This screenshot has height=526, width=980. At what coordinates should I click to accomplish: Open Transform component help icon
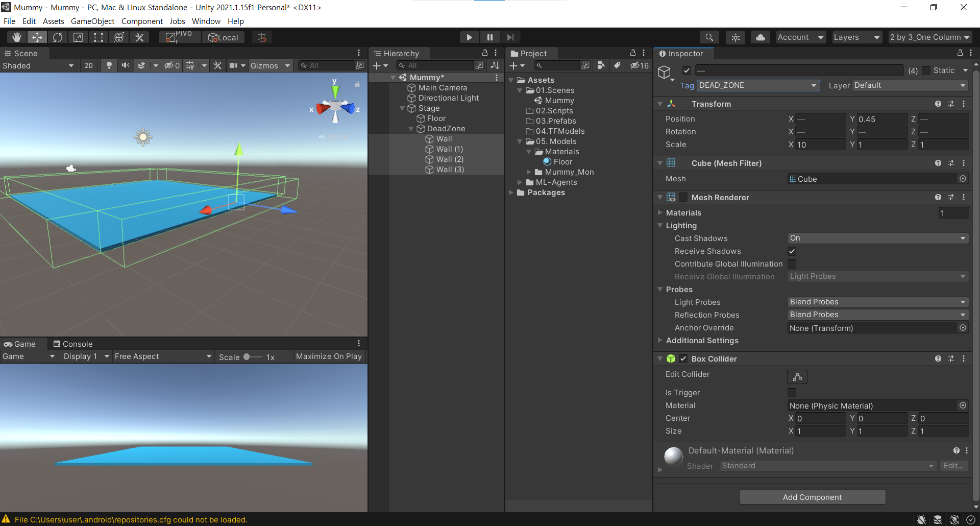(938, 104)
